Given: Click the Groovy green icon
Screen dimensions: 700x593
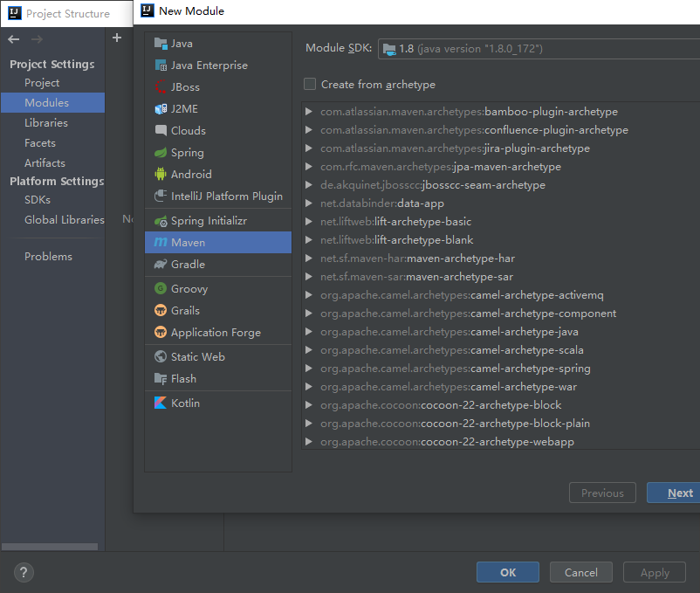Looking at the screenshot, I should tap(161, 288).
